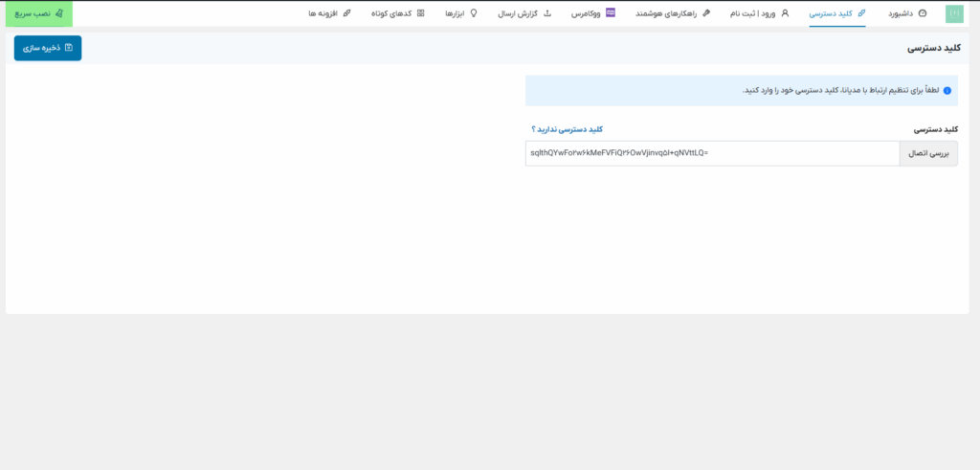
Task: Click the blue notice message text
Action: (840, 91)
